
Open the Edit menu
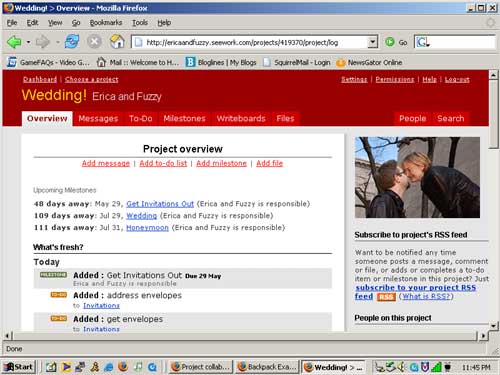click(32, 23)
